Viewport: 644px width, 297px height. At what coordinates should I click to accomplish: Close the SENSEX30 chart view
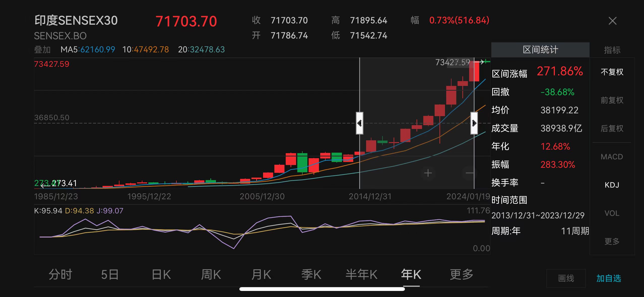[612, 21]
